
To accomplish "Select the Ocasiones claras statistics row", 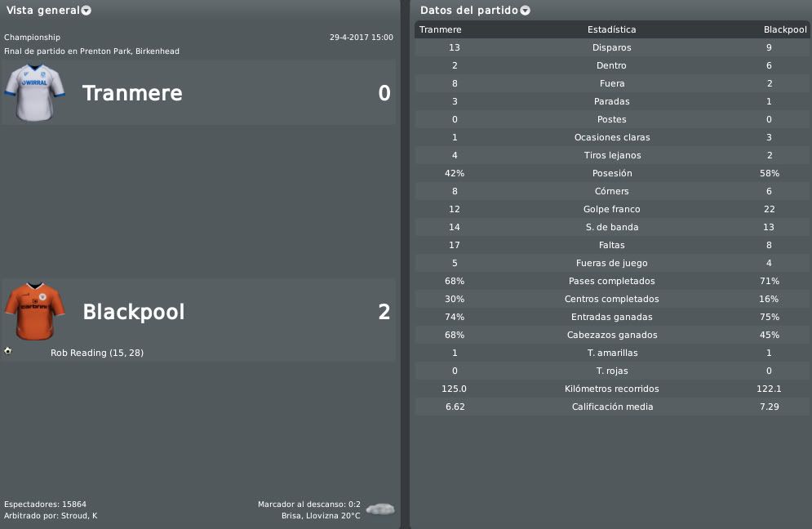I will click(x=612, y=137).
